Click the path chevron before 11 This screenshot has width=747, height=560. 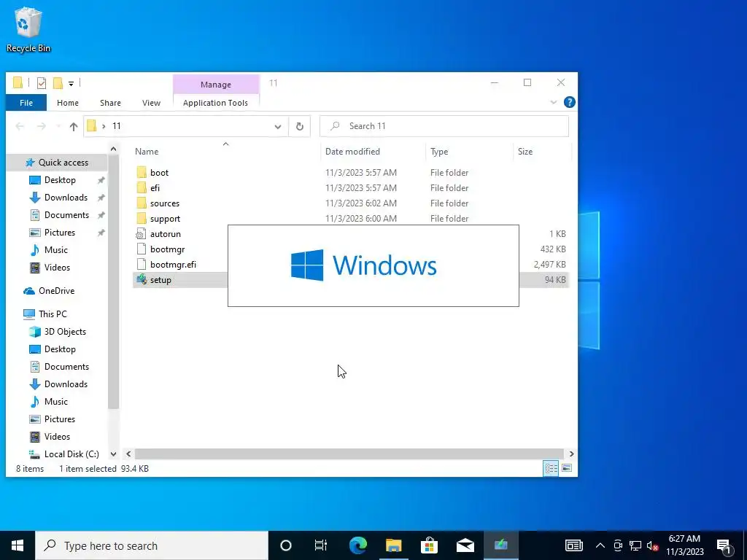click(x=104, y=126)
